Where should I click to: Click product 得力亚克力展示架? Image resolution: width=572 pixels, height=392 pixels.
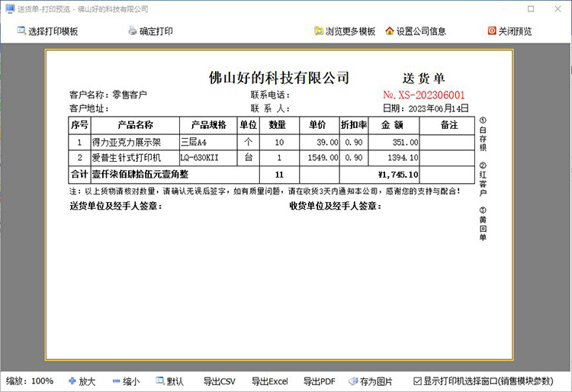pyautogui.click(x=126, y=142)
